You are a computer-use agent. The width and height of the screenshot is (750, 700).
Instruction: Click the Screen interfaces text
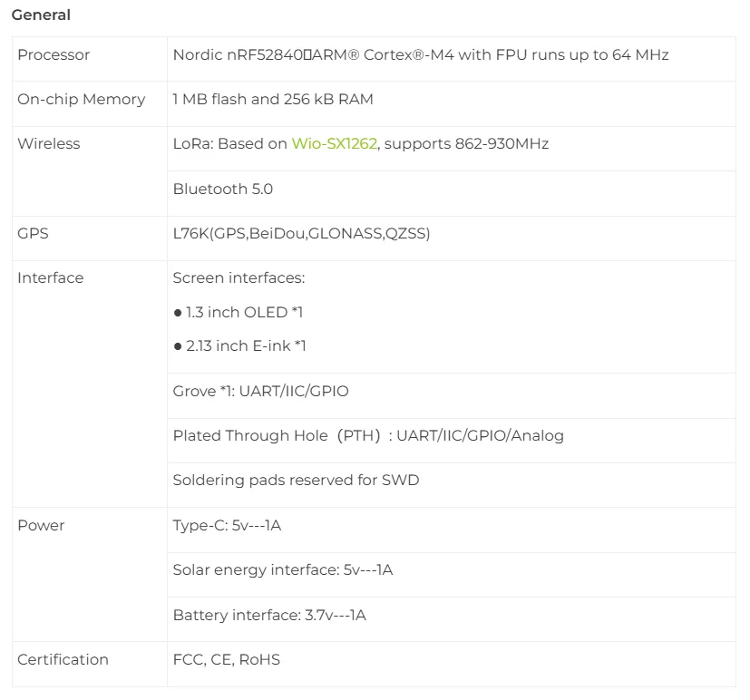[x=239, y=278]
